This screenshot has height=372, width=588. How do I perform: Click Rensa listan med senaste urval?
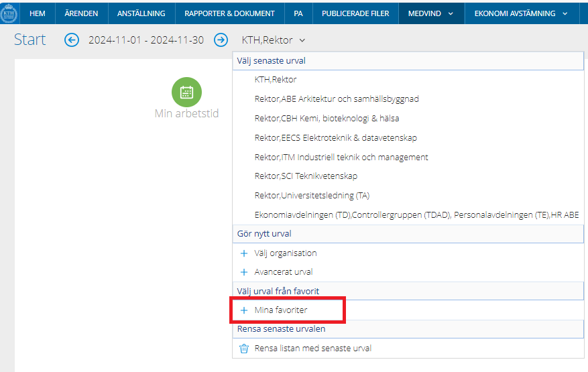312,349
